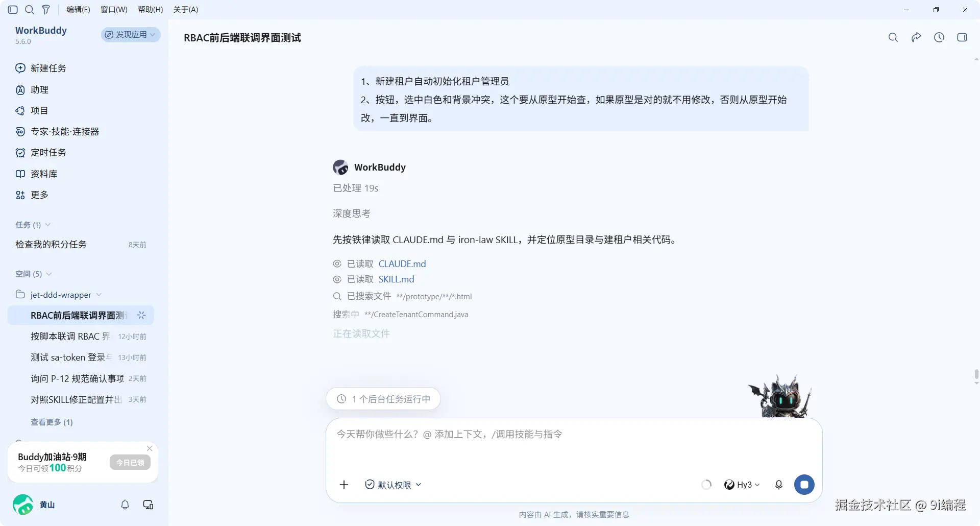Open the 1 个后台任务运行中 pill
Viewport: 980px width, 526px height.
pyautogui.click(x=383, y=399)
